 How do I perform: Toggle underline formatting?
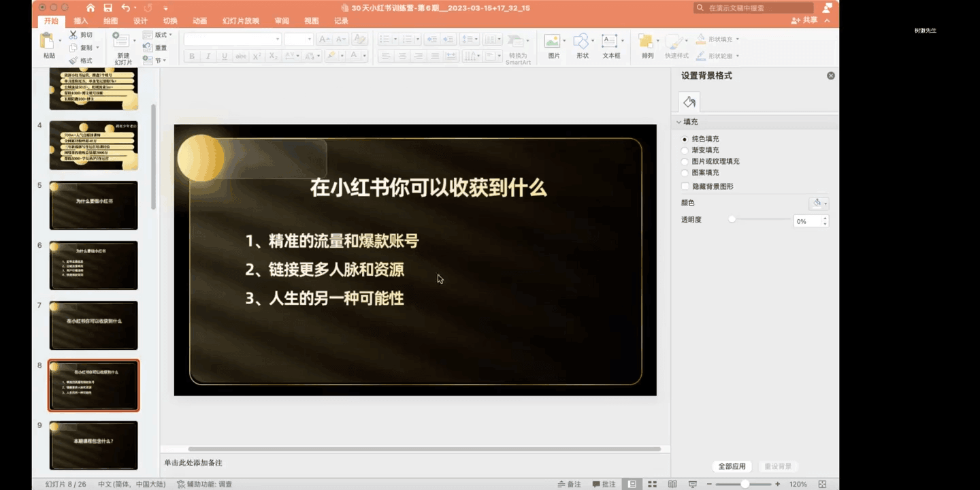[224, 56]
